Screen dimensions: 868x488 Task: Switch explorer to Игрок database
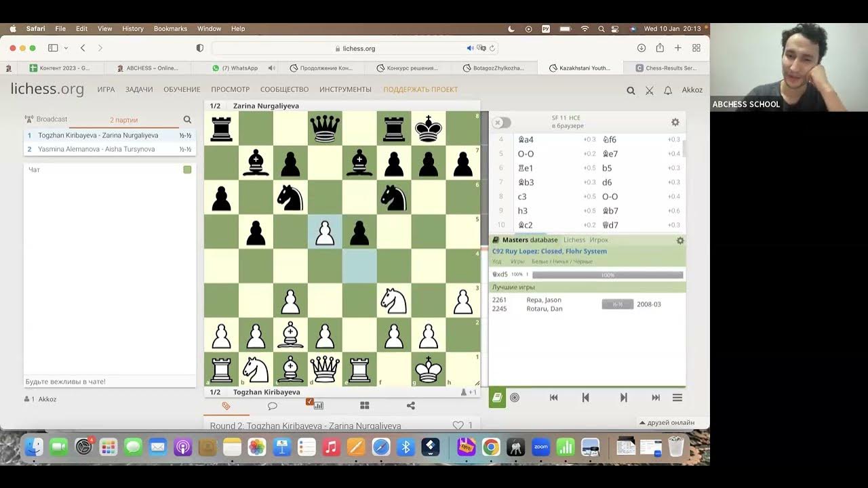click(x=599, y=240)
